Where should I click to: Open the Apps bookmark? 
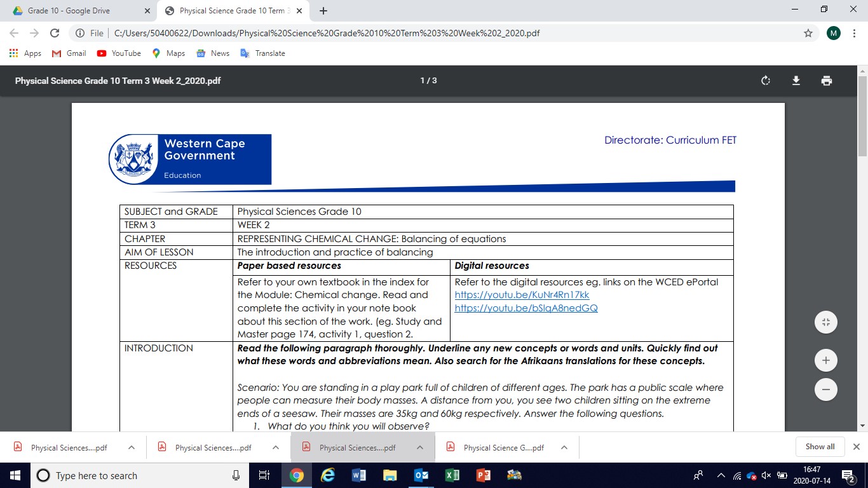pos(26,53)
